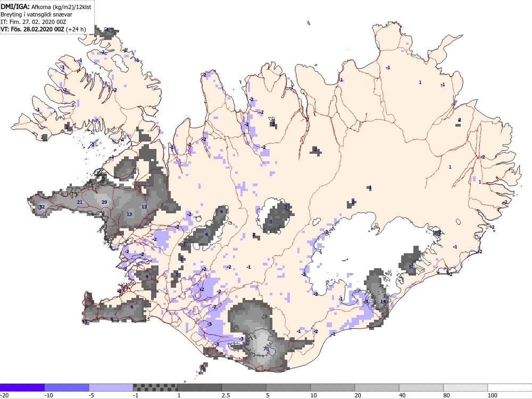Screen dimensions: 532x399
Task: Click the '21' value on the western peninsula
Action: pyautogui.click(x=80, y=202)
